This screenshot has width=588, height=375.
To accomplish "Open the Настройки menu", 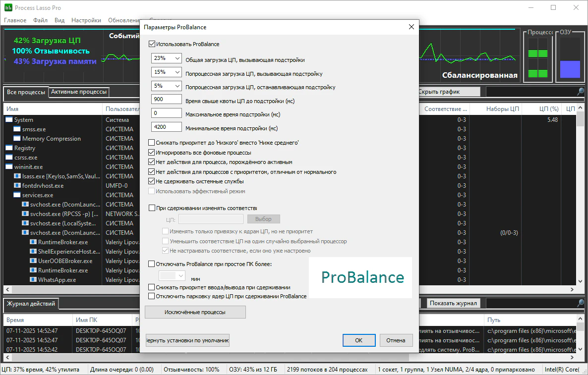I will tap(86, 20).
